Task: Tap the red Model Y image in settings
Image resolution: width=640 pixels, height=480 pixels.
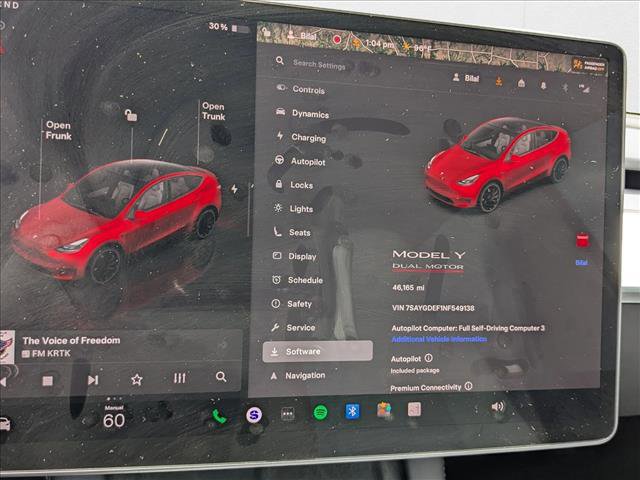Action: coord(497,163)
